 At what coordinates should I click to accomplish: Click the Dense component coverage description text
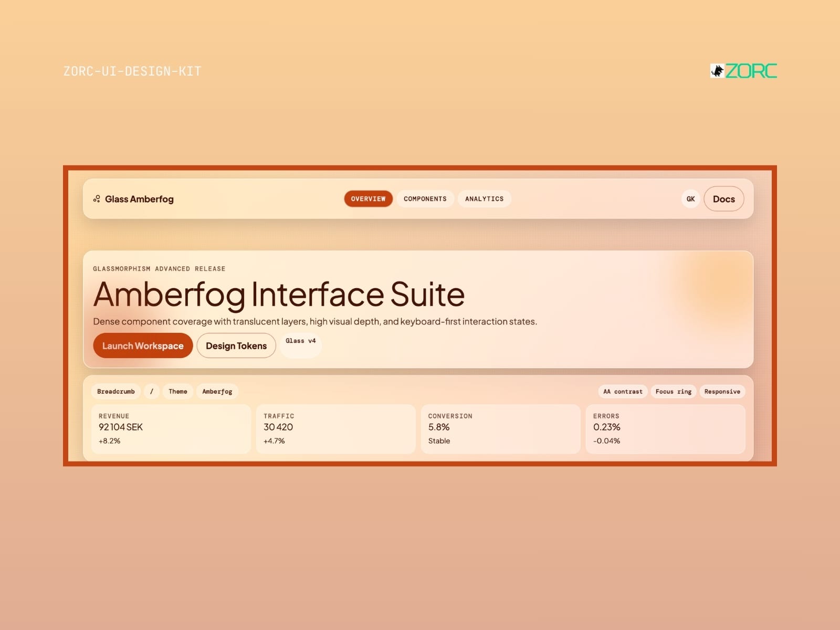[x=315, y=321]
